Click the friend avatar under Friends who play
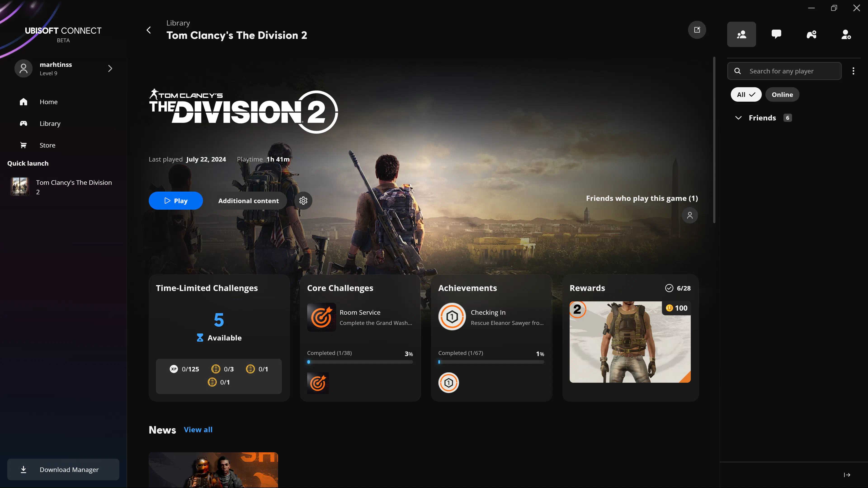 click(690, 216)
